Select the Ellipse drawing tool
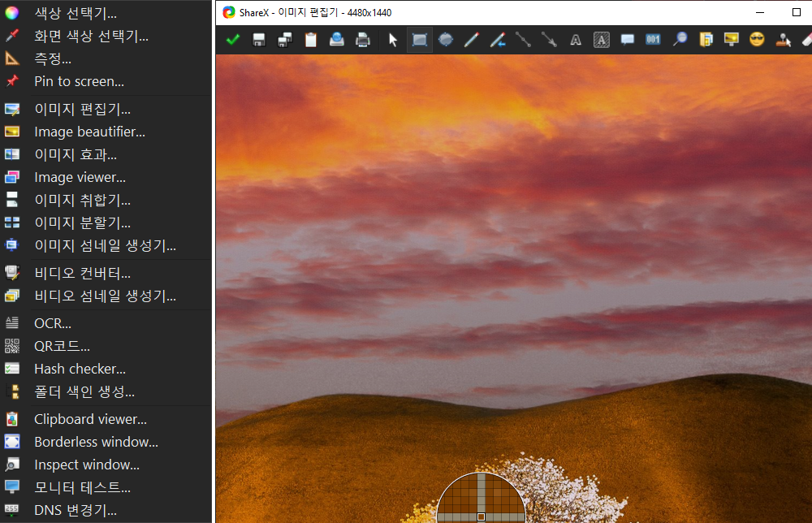The width and height of the screenshot is (812, 523). (x=445, y=39)
